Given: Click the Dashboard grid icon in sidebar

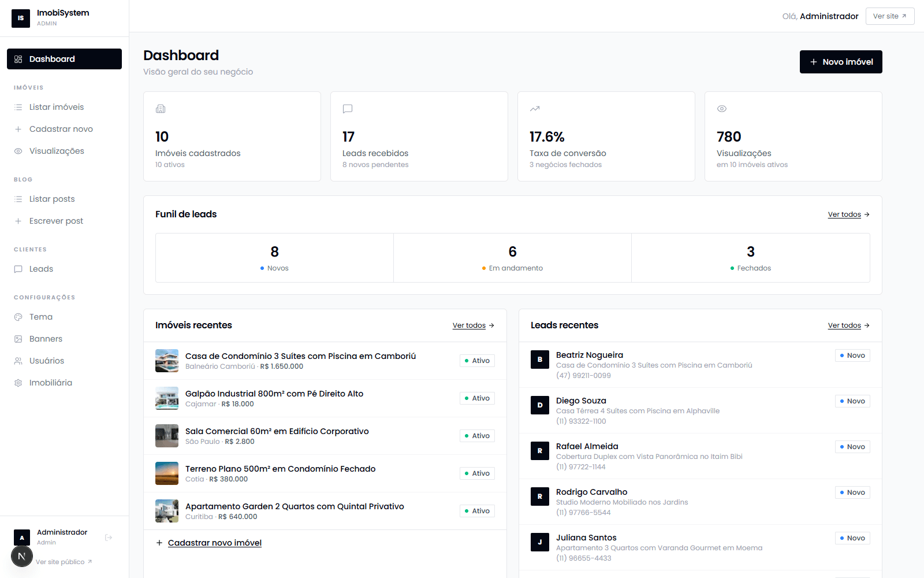Looking at the screenshot, I should click(x=18, y=59).
